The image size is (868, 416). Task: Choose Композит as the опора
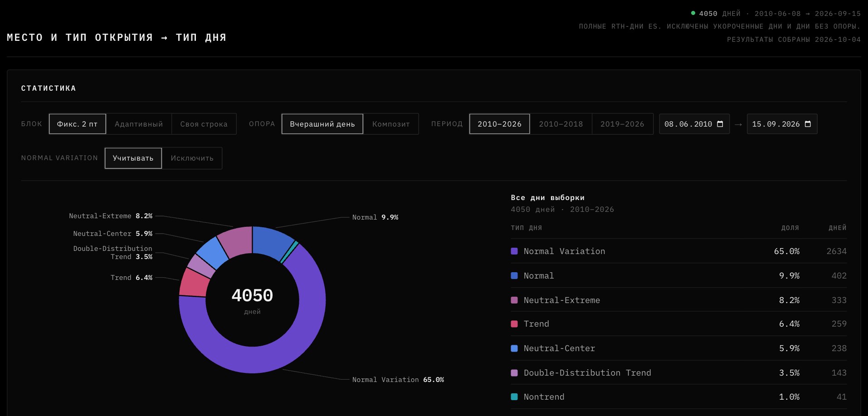pos(391,124)
